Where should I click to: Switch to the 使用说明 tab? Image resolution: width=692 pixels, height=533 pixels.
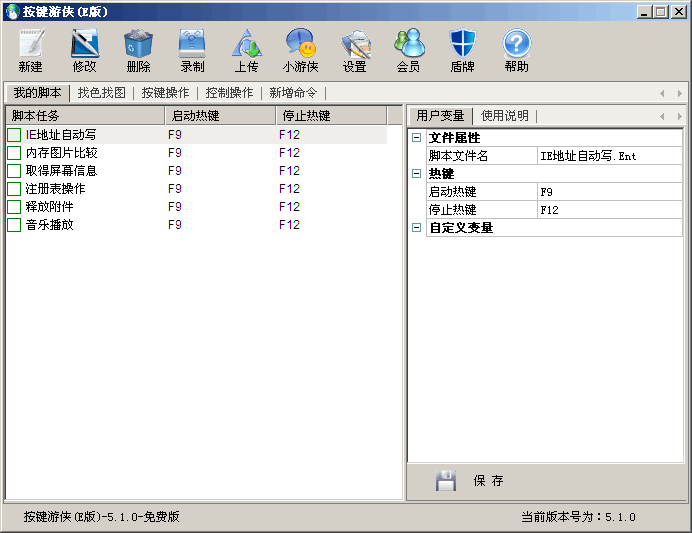pyautogui.click(x=505, y=116)
